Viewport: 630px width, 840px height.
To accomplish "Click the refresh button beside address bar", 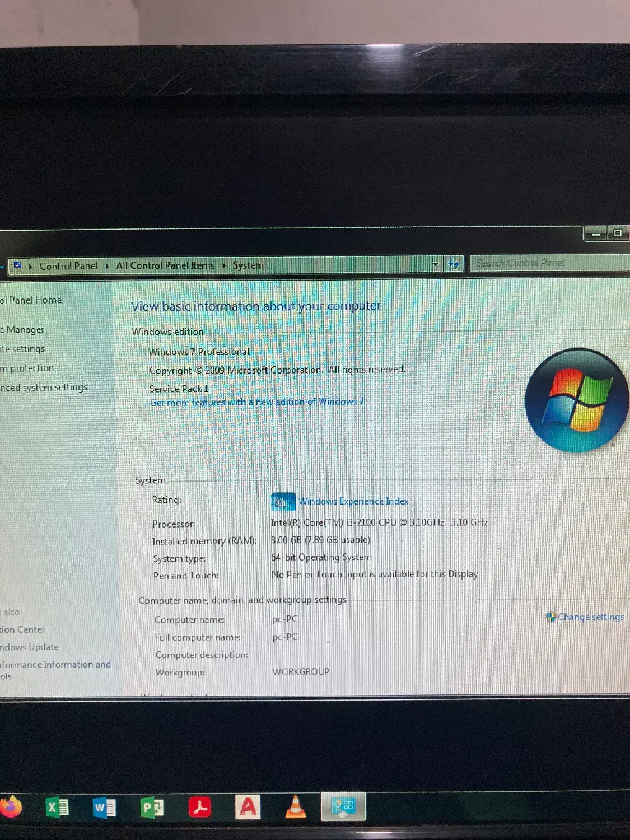I will click(454, 264).
